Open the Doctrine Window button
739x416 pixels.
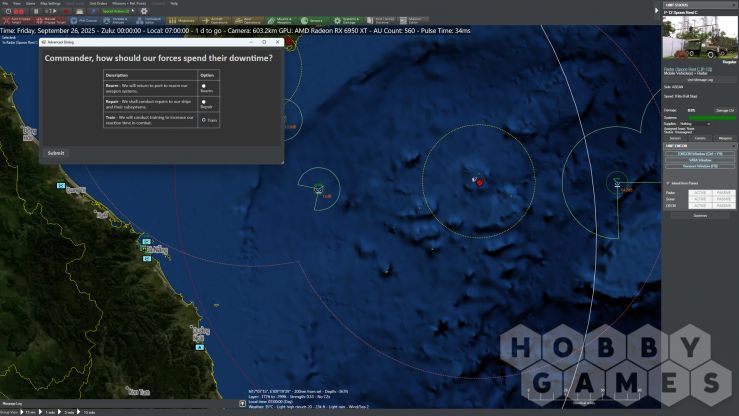pos(700,166)
